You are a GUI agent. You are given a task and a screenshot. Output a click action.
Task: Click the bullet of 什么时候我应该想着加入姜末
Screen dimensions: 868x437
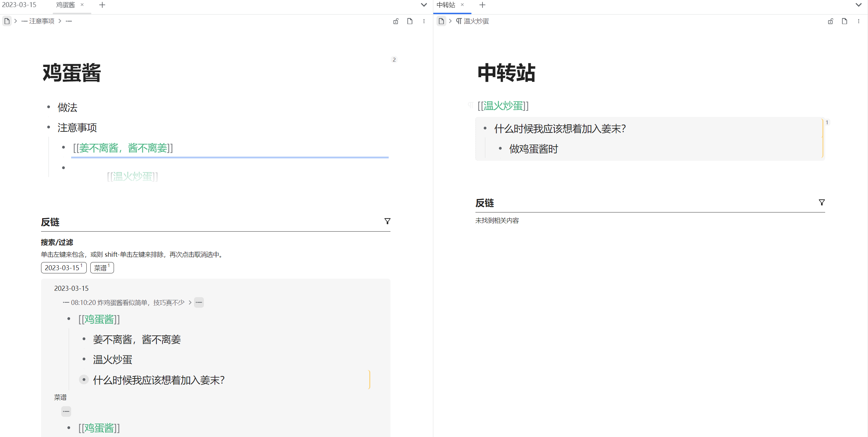tap(84, 380)
